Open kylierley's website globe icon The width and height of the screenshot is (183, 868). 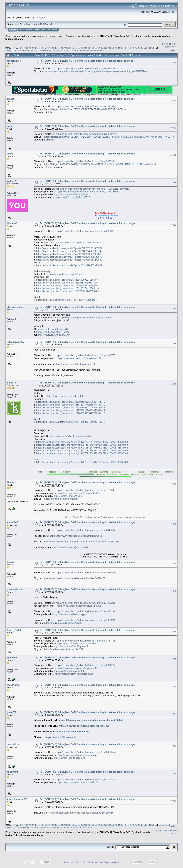click(13, 679)
